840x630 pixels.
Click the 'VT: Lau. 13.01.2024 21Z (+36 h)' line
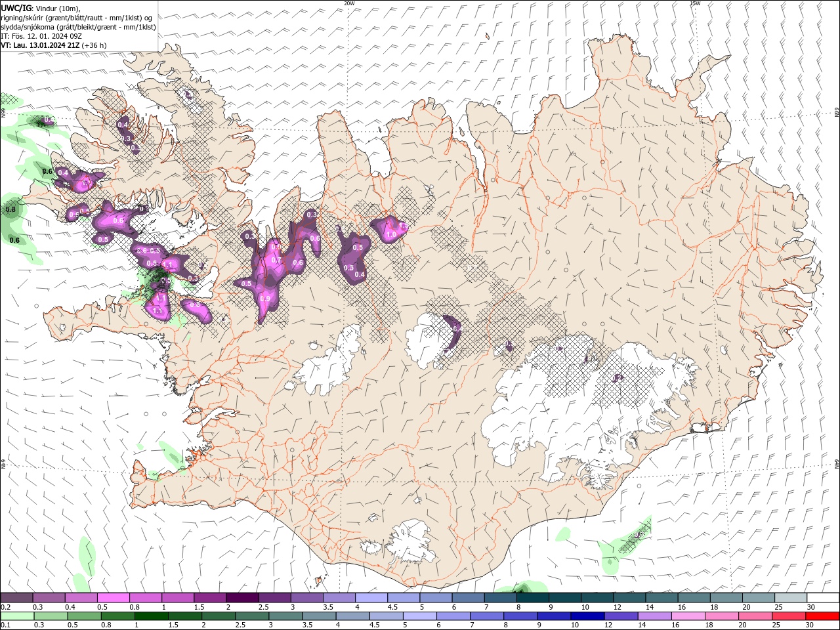pos(54,45)
